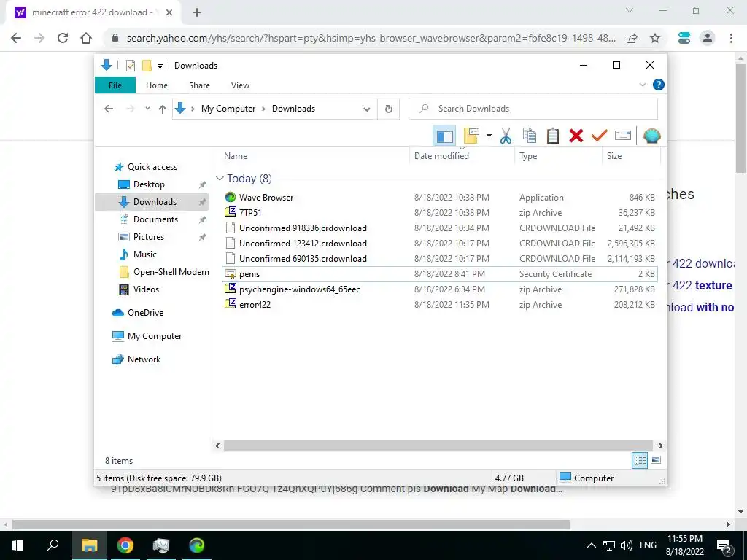
Task: Open the chevron after My Computer in breadcrumb
Action: pos(264,109)
